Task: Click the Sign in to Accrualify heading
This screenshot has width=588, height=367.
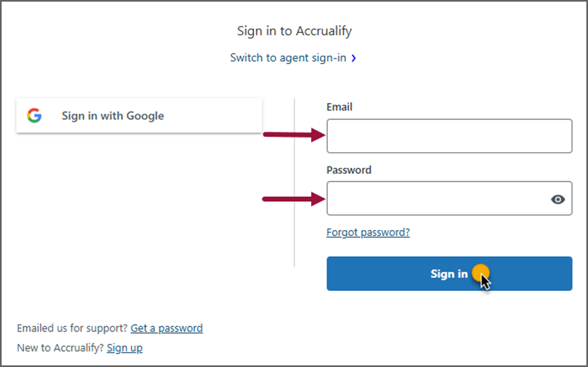Action: point(295,31)
